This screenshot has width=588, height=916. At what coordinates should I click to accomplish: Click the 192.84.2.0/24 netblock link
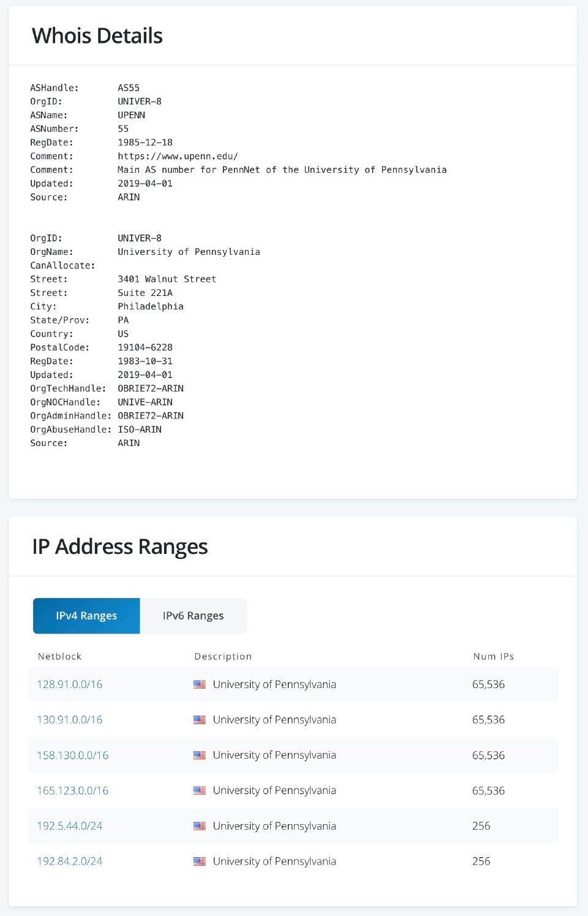click(70, 861)
